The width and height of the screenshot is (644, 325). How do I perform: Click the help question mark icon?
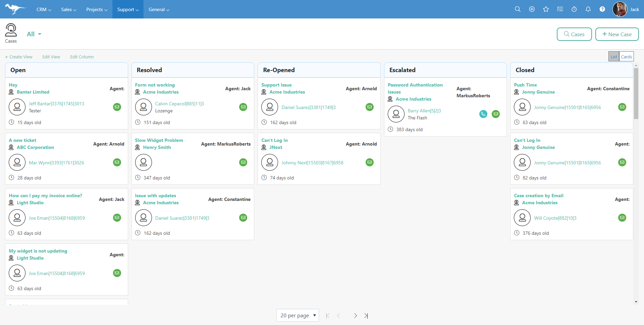[x=602, y=9]
